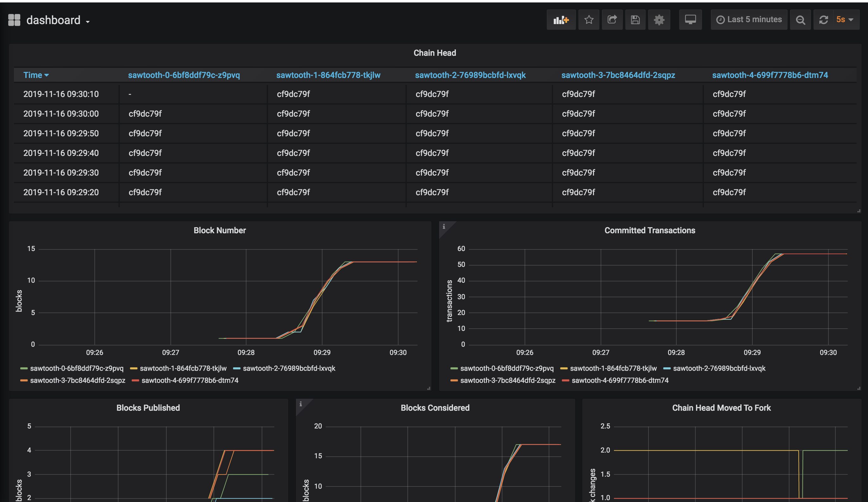Click the zoom out time range icon
The image size is (868, 502).
click(800, 20)
